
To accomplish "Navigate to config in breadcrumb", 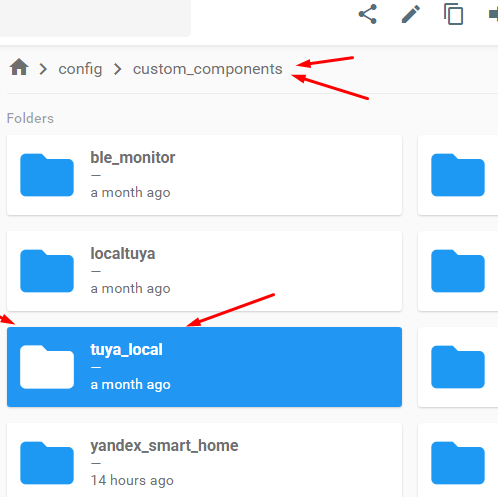I will click(80, 69).
